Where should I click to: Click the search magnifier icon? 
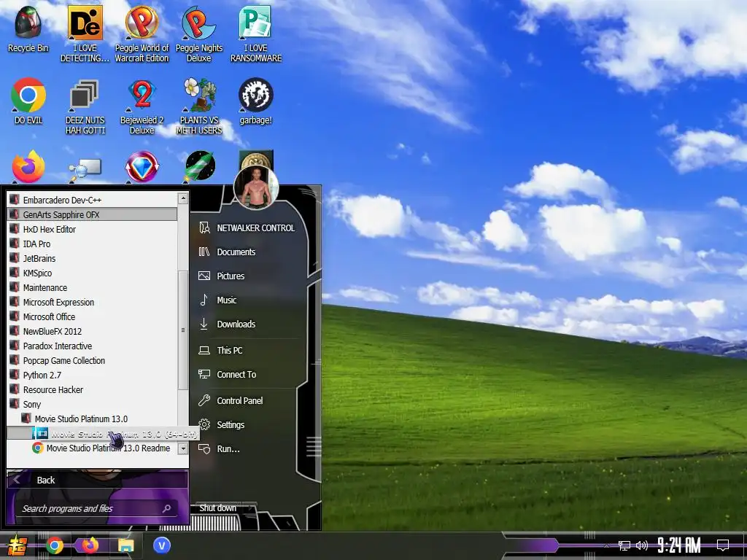167,508
